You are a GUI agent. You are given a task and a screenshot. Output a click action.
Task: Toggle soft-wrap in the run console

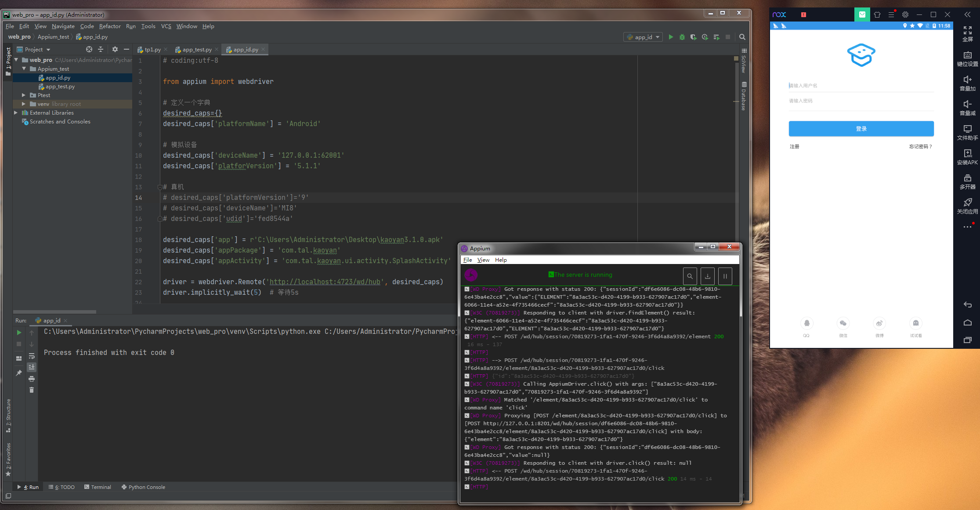(32, 356)
